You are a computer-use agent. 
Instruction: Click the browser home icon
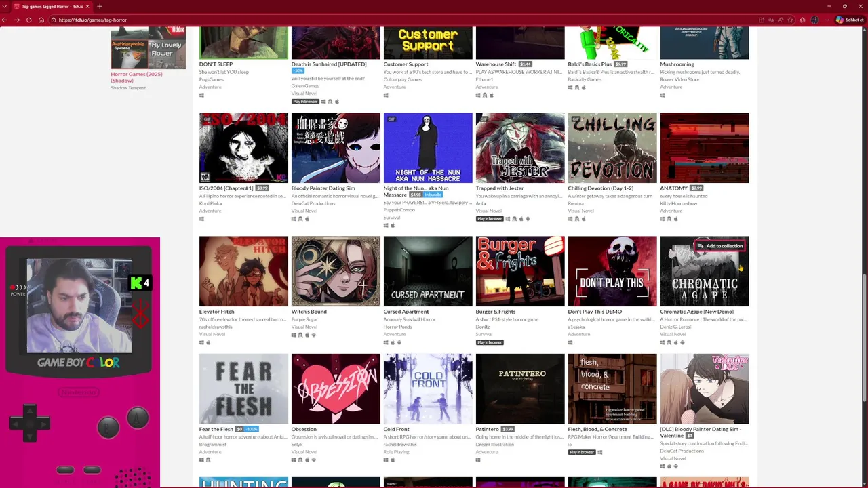click(41, 20)
